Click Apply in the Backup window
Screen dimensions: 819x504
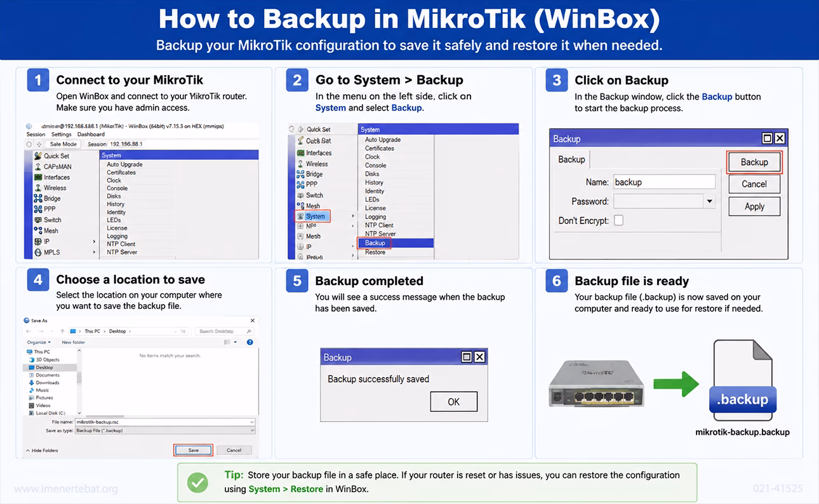coord(754,206)
